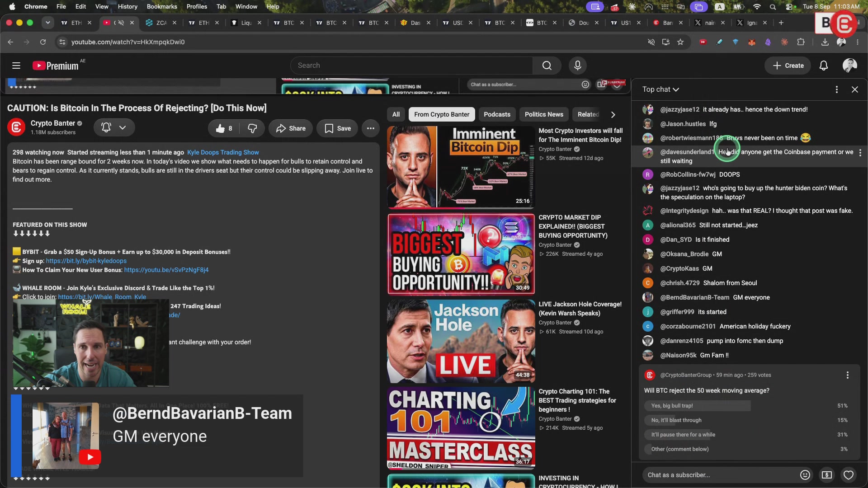This screenshot has width=868, height=488.
Task: Open Top chat options three-dot menu
Action: click(837, 89)
